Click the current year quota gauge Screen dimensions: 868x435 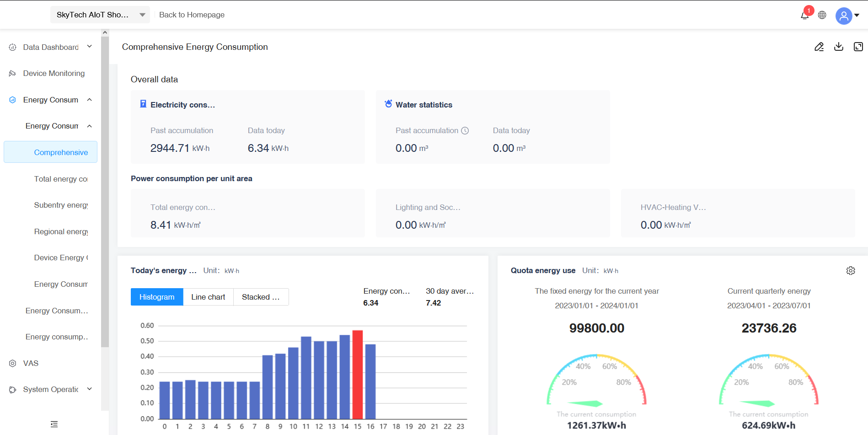point(596,380)
